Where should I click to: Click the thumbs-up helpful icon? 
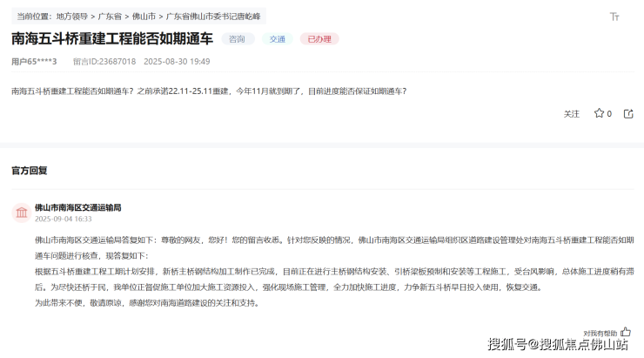625,332
